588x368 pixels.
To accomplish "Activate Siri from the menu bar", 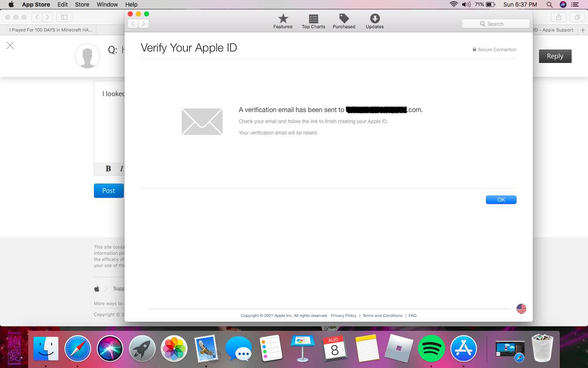I will click(563, 4).
